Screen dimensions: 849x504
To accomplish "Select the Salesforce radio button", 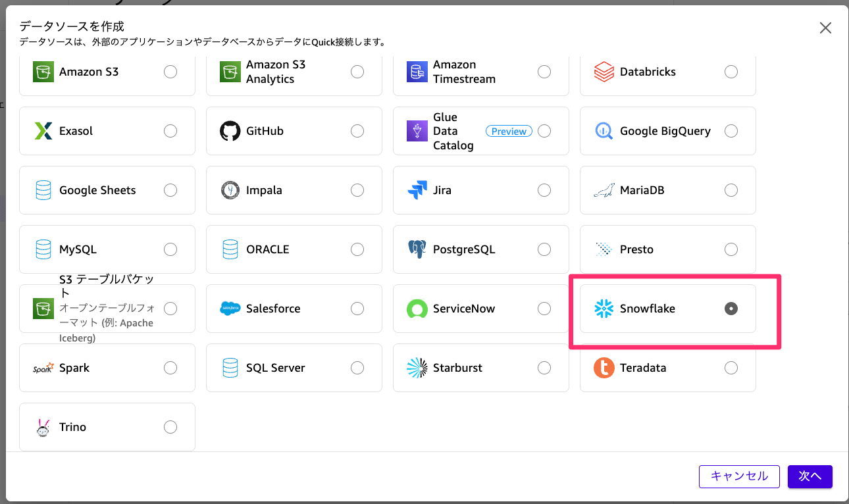I will 357,309.
